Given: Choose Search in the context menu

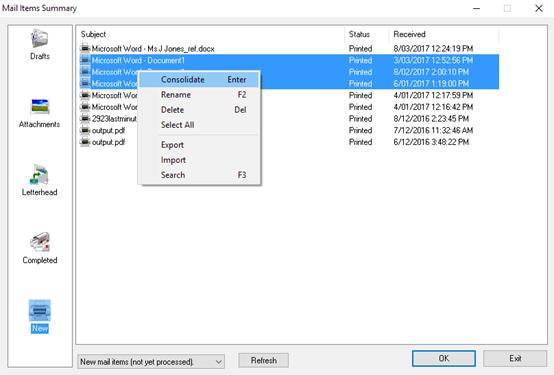Looking at the screenshot, I should 200,175.
